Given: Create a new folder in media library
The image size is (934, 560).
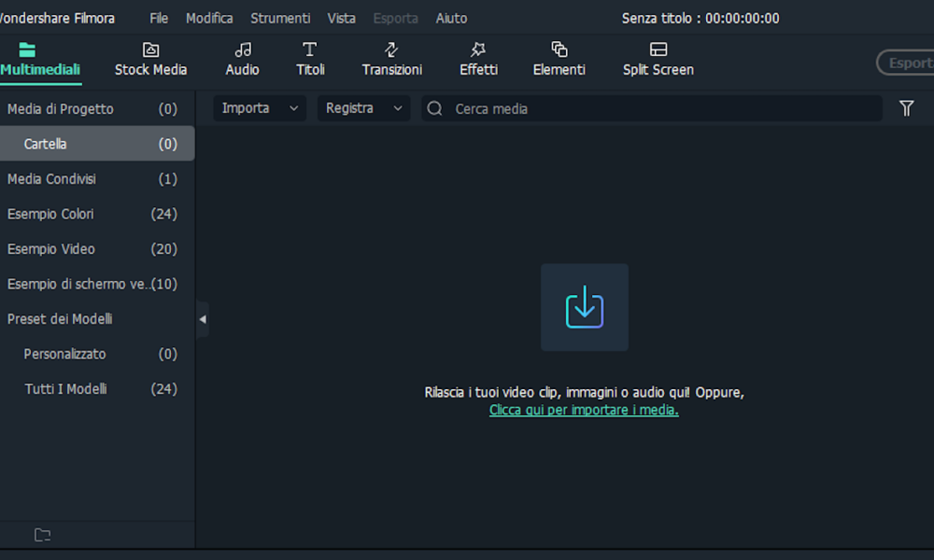Looking at the screenshot, I should pos(42,535).
